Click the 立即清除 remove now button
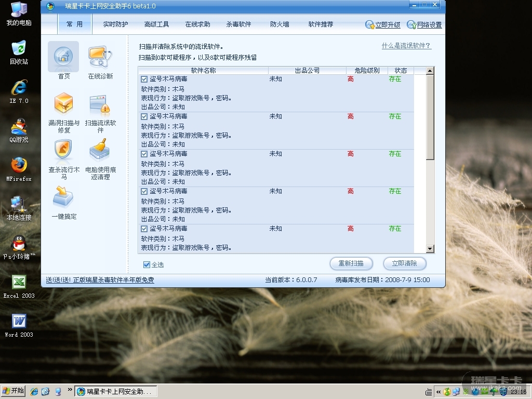 tap(404, 263)
